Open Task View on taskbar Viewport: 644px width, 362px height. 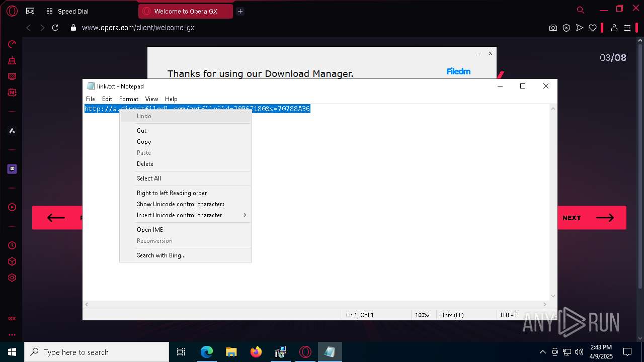click(x=181, y=352)
